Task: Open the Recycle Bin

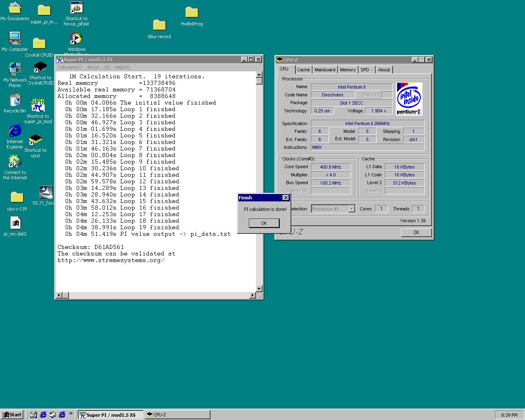Action: pos(15,103)
